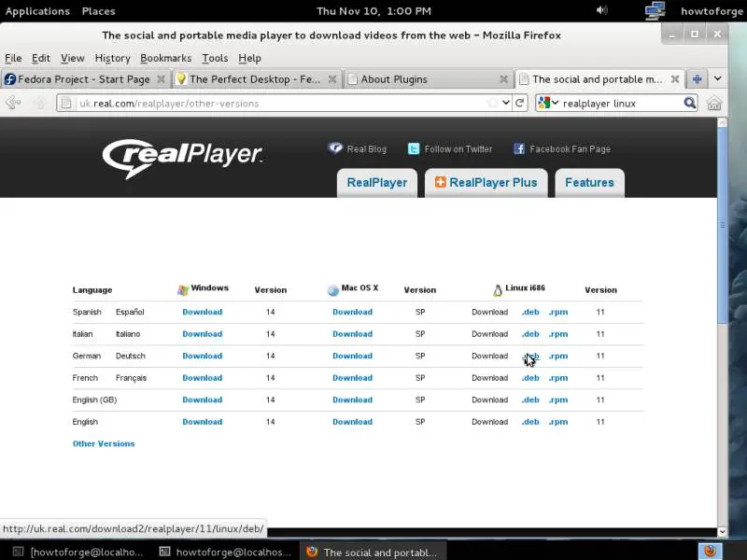
Task: Switch to second howtoforge@localhost taskbar window
Action: tap(225, 552)
